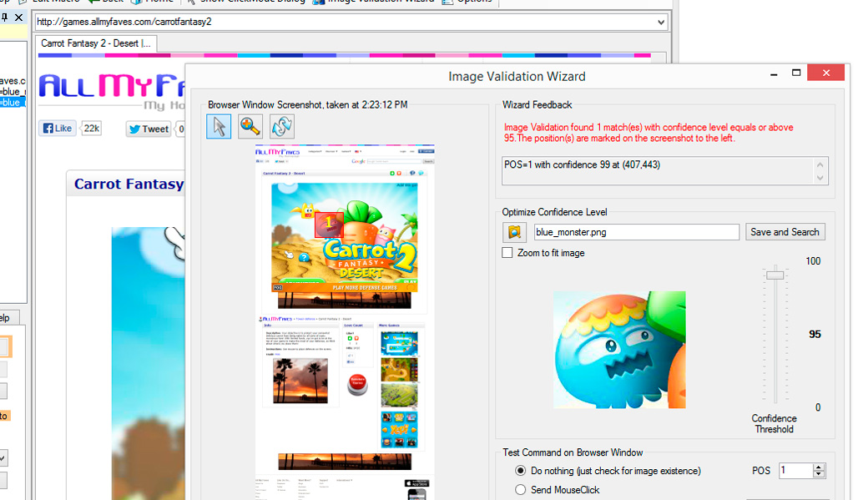The width and height of the screenshot is (868, 500).
Task: Increment the POS value spinner
Action: 819,467
